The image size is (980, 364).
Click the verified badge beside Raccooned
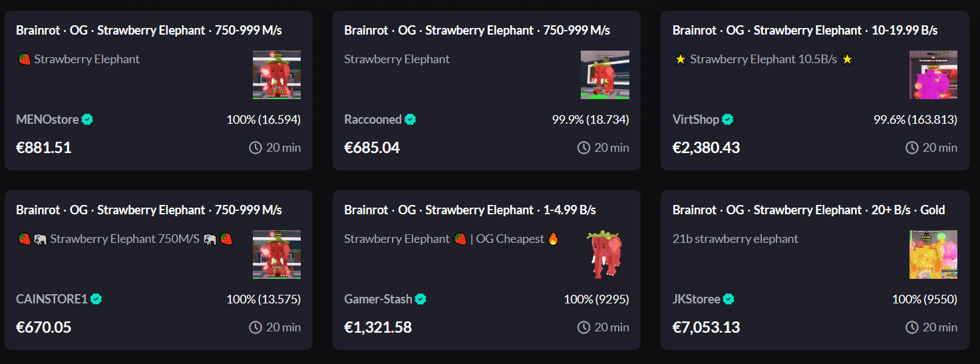[x=410, y=120]
